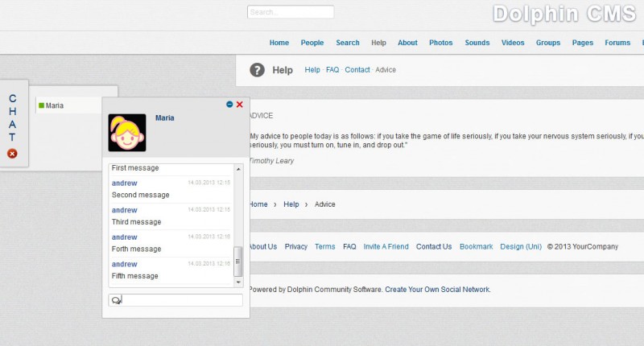Click the site Search box at the top
Viewport: 644px width, 346px height.
pyautogui.click(x=291, y=12)
